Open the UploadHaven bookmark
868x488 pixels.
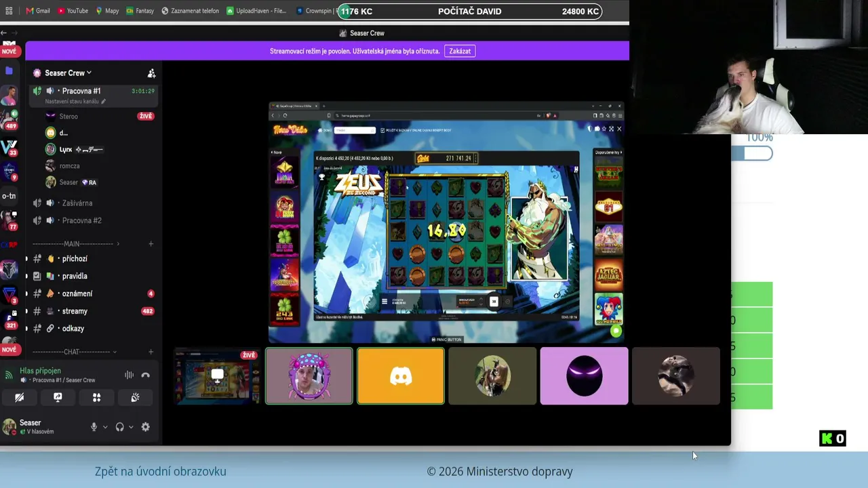(x=256, y=11)
